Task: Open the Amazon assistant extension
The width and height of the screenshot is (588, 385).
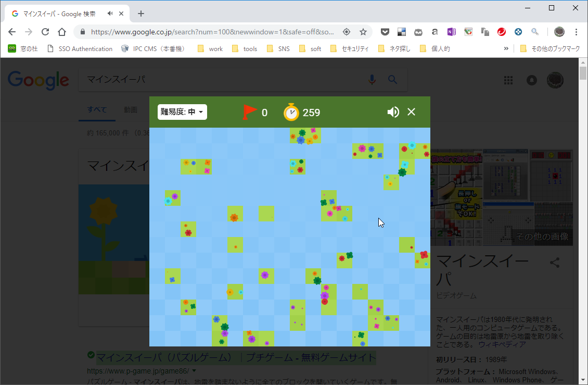Action: point(434,32)
